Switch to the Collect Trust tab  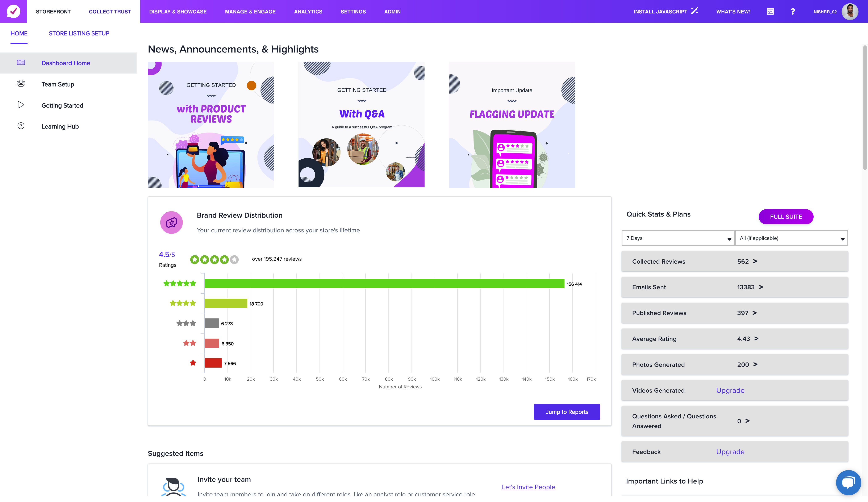point(110,11)
